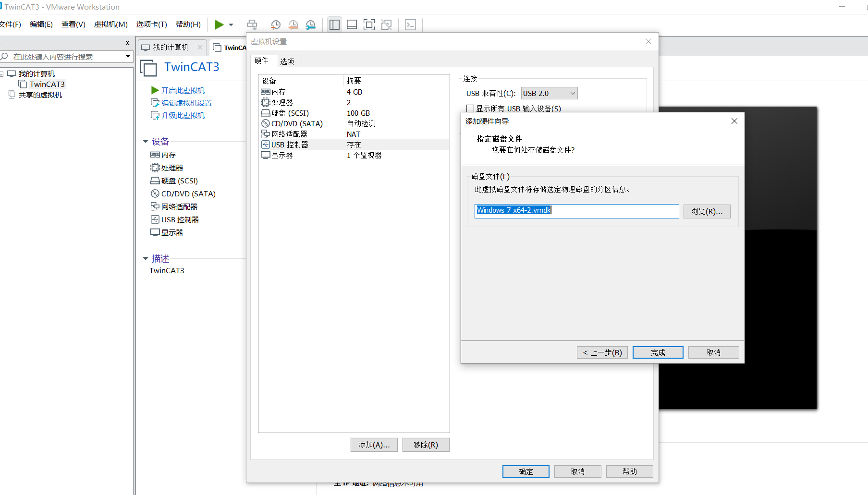The height and width of the screenshot is (495, 868).
Task: Click the 完成 button in the wizard
Action: 658,352
